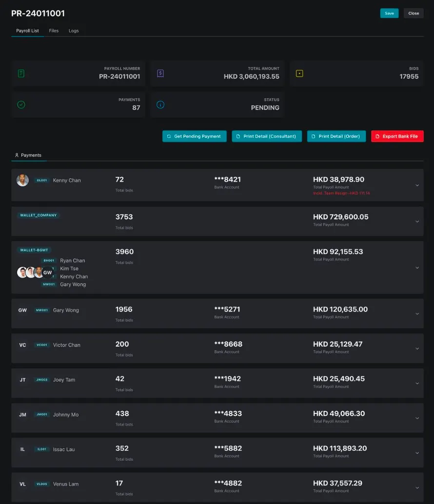Click Gary Wong's GW initials avatar
Screen dimensions: 434x504
tap(22, 310)
